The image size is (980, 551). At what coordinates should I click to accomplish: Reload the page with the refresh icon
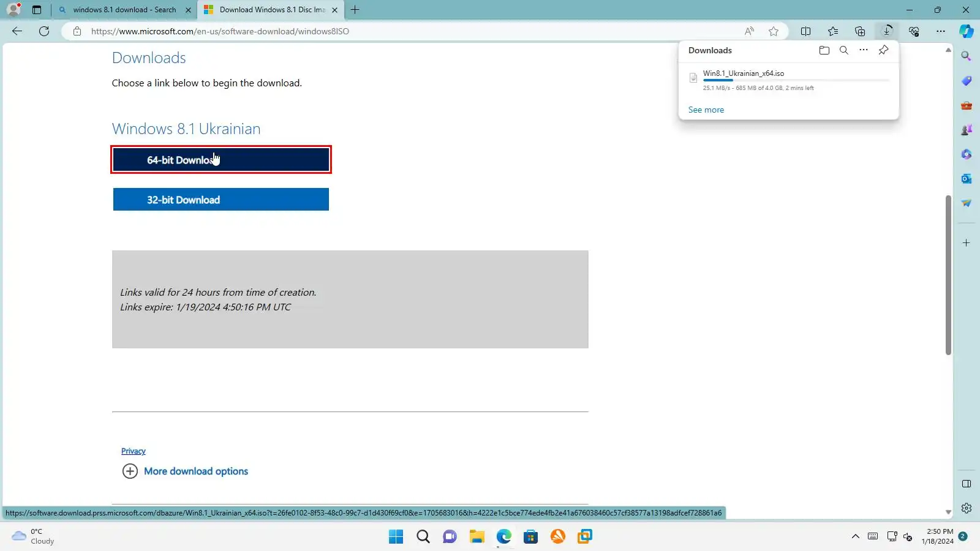[44, 31]
